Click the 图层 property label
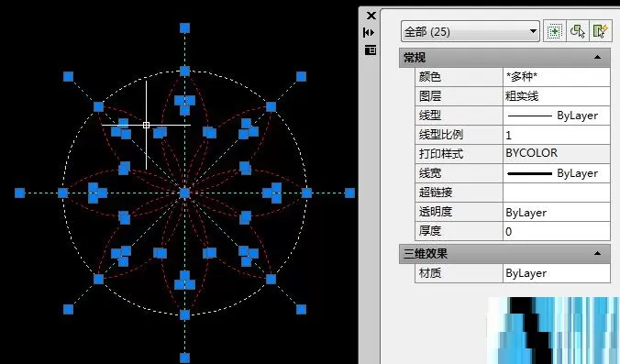The width and height of the screenshot is (620, 364). point(430,95)
